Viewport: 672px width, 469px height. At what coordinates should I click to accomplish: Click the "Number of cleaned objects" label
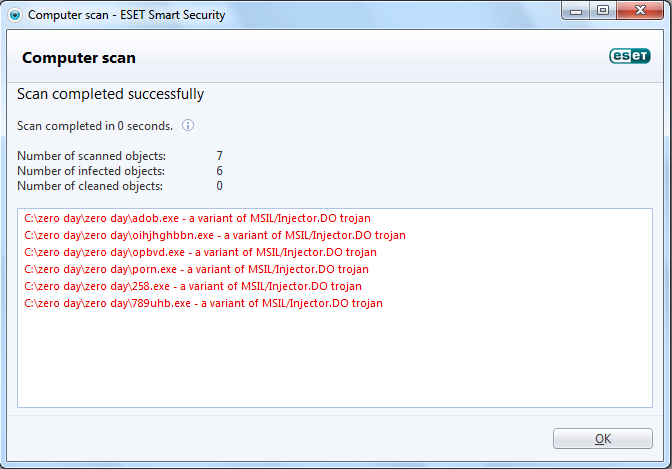90,186
